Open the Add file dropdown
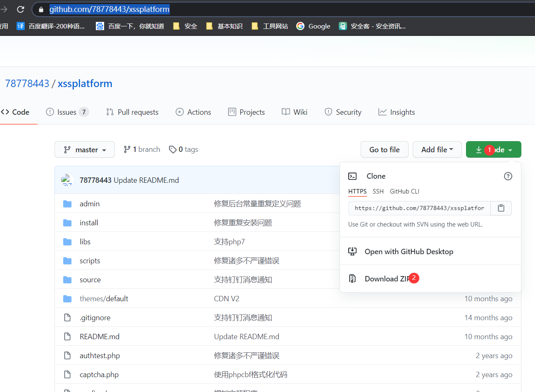The height and width of the screenshot is (392, 535). [x=437, y=149]
